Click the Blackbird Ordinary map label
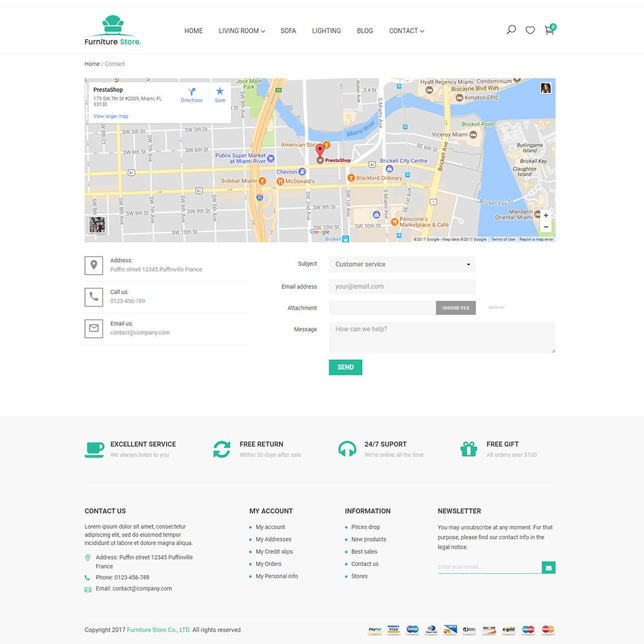The width and height of the screenshot is (644, 644). pos(379,178)
